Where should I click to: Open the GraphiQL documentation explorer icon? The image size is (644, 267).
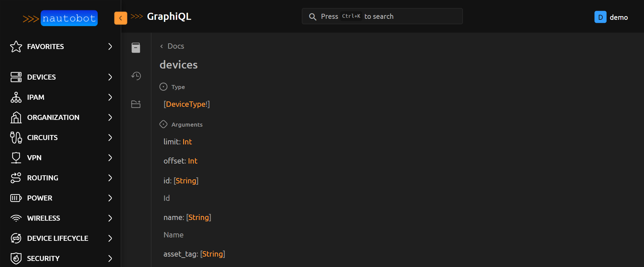(x=136, y=48)
